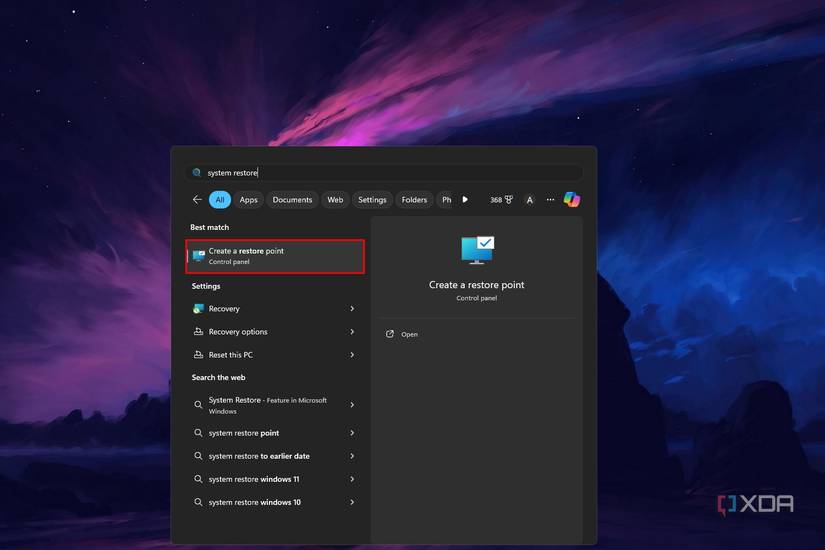Click the Recovery options icon

(x=198, y=332)
